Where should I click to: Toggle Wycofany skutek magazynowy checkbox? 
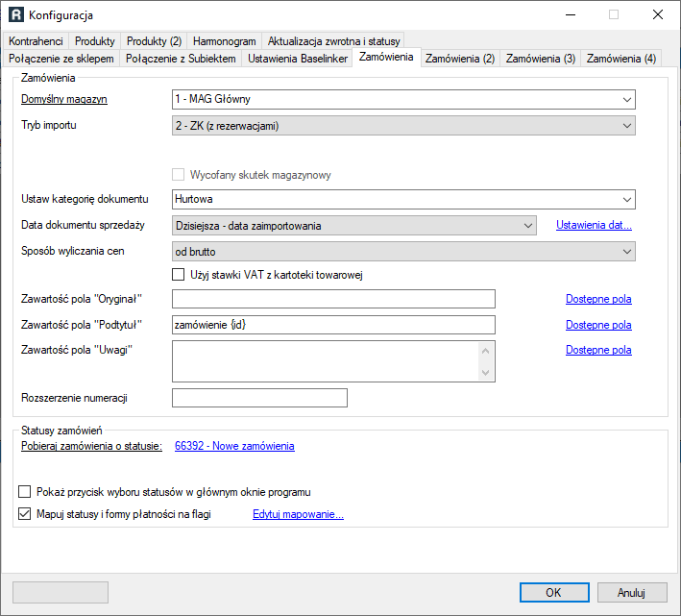(x=178, y=175)
